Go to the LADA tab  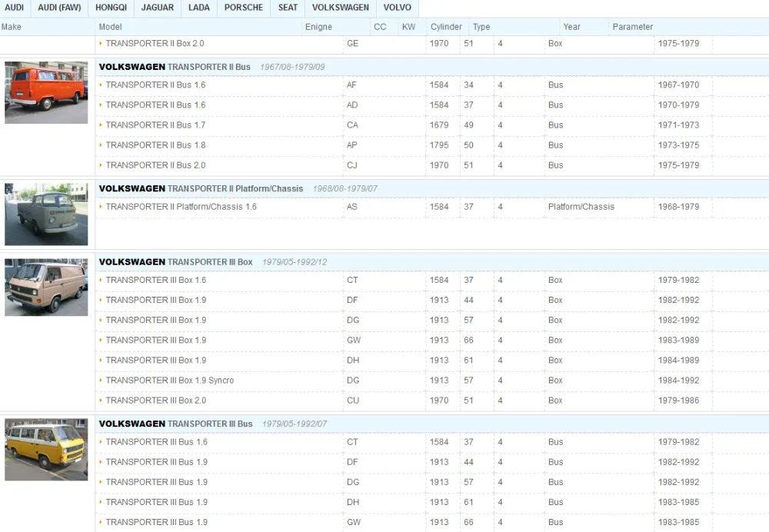pyautogui.click(x=199, y=8)
